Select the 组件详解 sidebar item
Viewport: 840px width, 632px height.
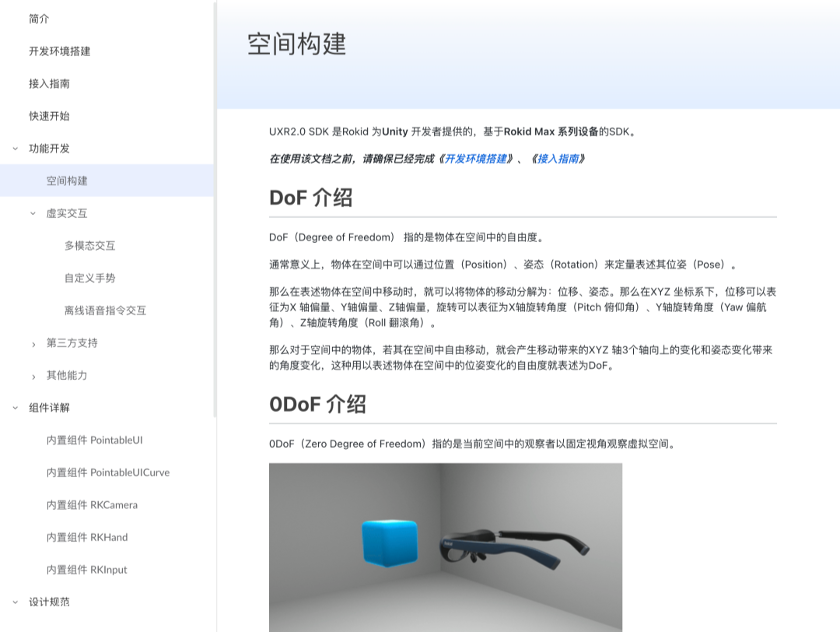[49, 408]
